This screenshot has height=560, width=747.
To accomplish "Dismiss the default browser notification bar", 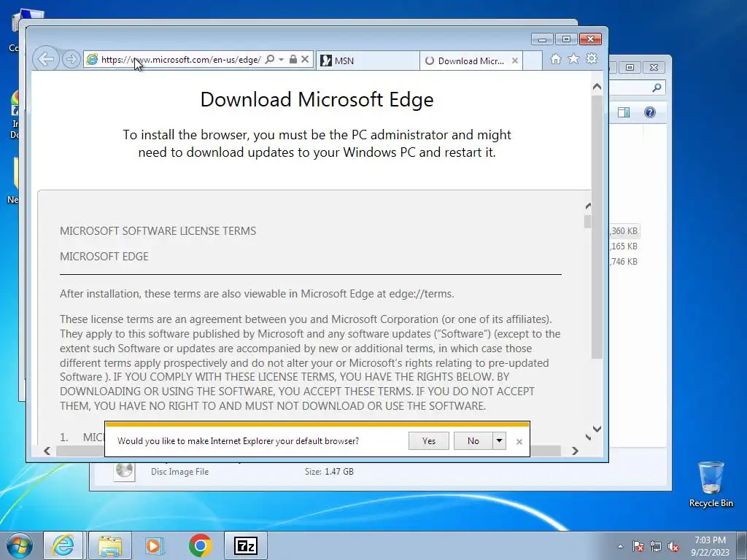I will 519,442.
